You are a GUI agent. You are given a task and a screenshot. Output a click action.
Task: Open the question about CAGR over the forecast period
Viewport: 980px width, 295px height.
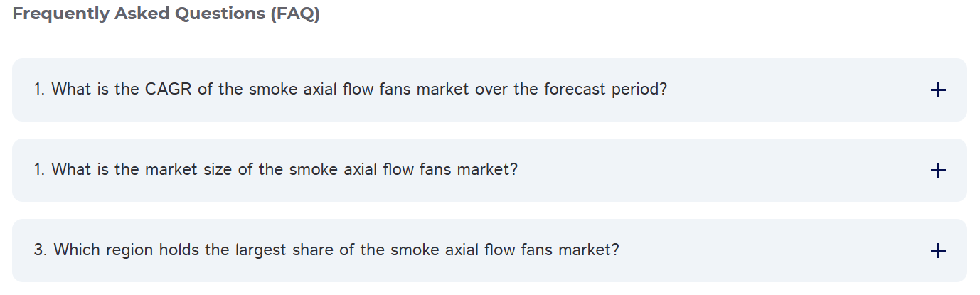click(x=351, y=90)
